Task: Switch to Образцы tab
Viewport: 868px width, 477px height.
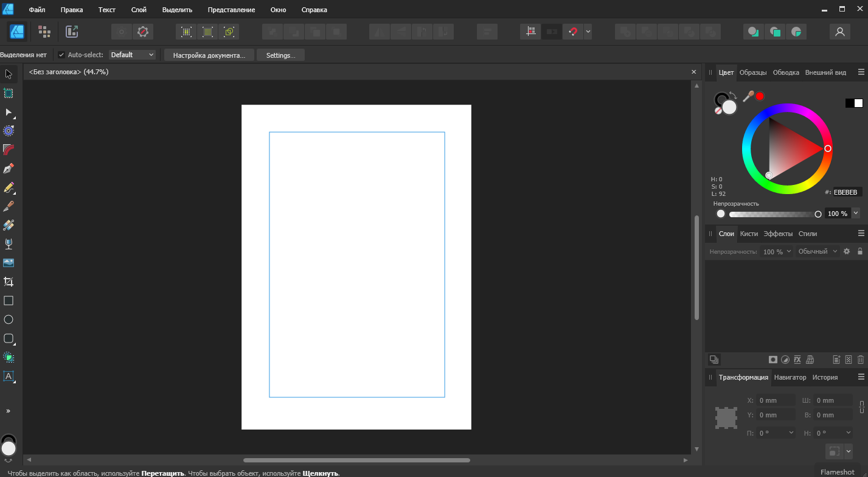Action: (753, 72)
